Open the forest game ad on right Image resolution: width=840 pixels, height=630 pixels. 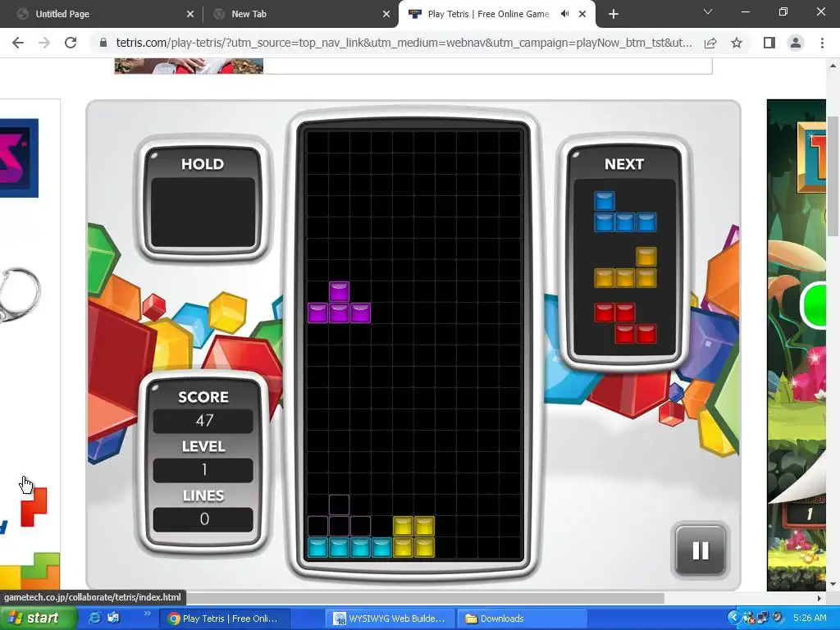797,345
